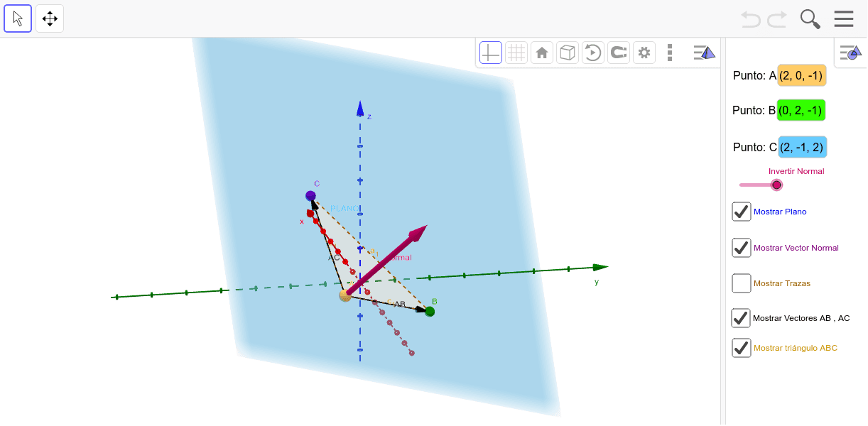Viewport: 868px width, 426px height.
Task: Uncheck Mostrar triángulo ABC
Action: pos(742,348)
